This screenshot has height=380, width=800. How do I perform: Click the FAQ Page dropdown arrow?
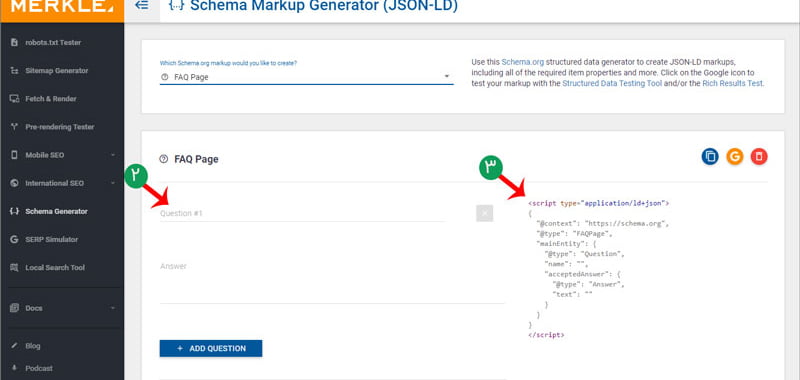(447, 77)
